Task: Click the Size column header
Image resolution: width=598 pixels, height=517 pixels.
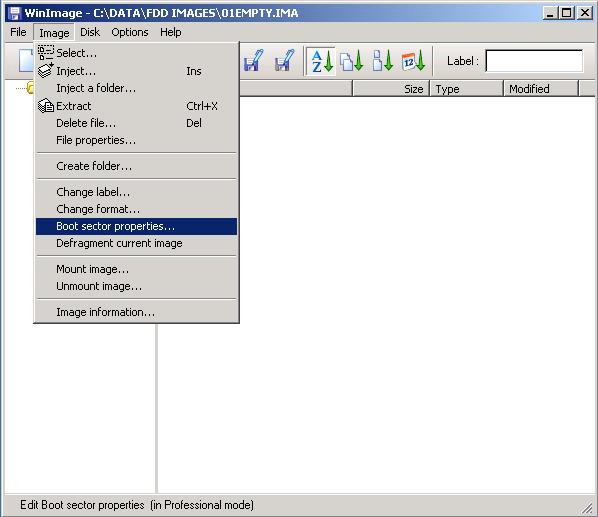Action: coord(391,89)
